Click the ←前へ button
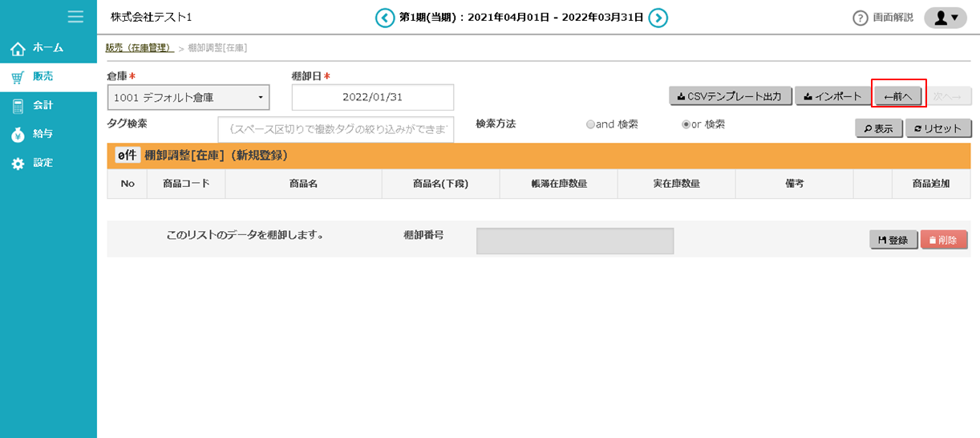The image size is (980, 438). [898, 97]
